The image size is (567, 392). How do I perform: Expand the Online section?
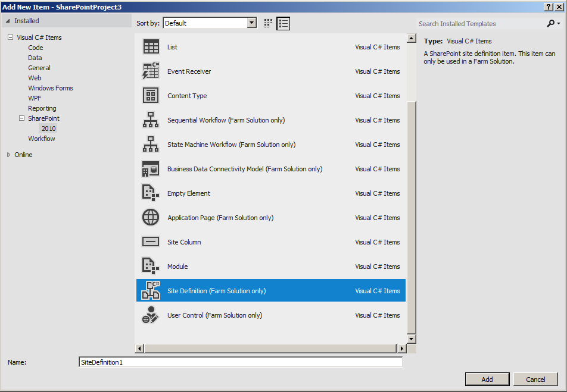click(x=9, y=155)
